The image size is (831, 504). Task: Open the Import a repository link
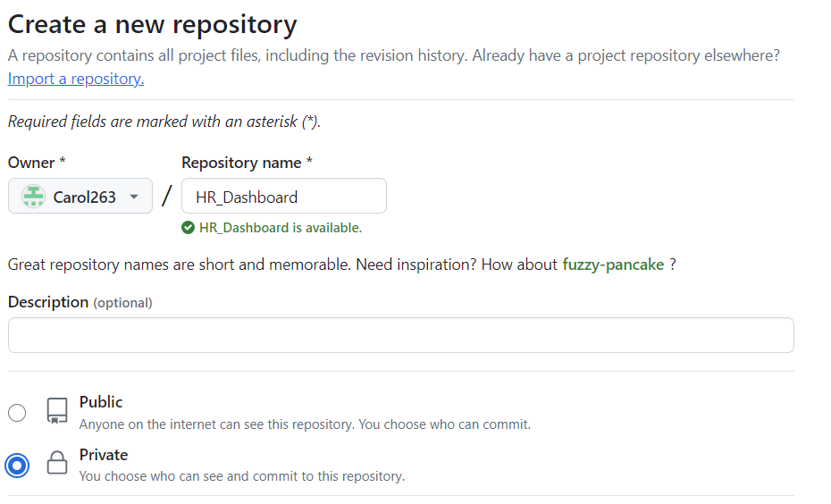click(76, 79)
